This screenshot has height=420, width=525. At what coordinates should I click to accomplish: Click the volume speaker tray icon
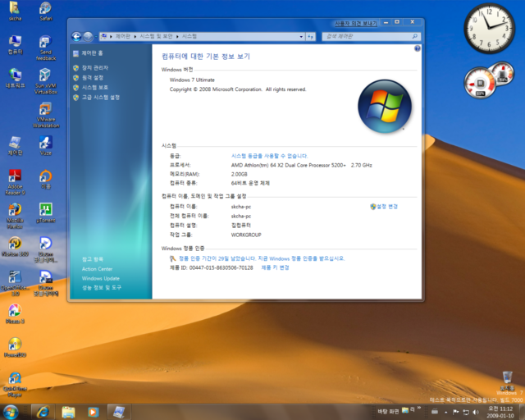476,412
